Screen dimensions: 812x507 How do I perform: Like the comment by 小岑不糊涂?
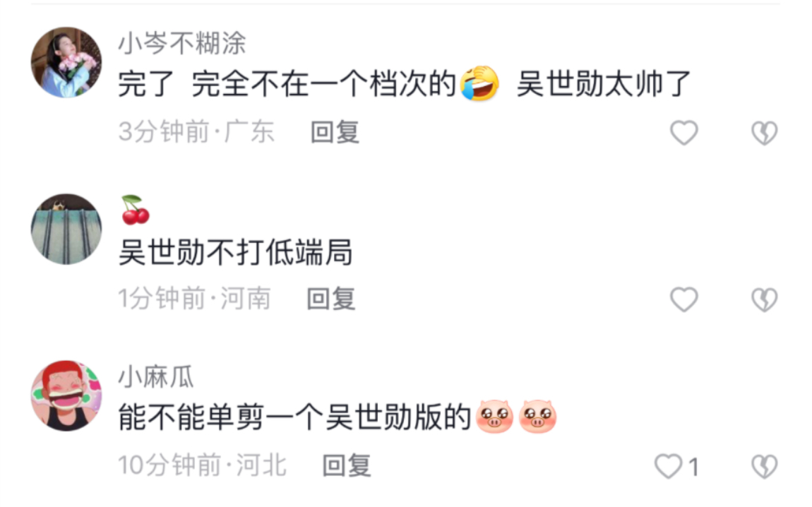[x=684, y=133]
